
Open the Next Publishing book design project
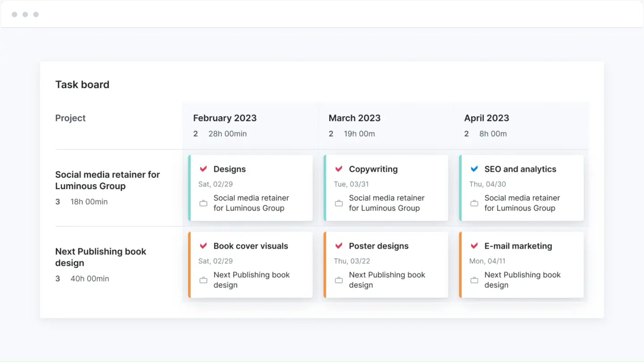point(100,257)
